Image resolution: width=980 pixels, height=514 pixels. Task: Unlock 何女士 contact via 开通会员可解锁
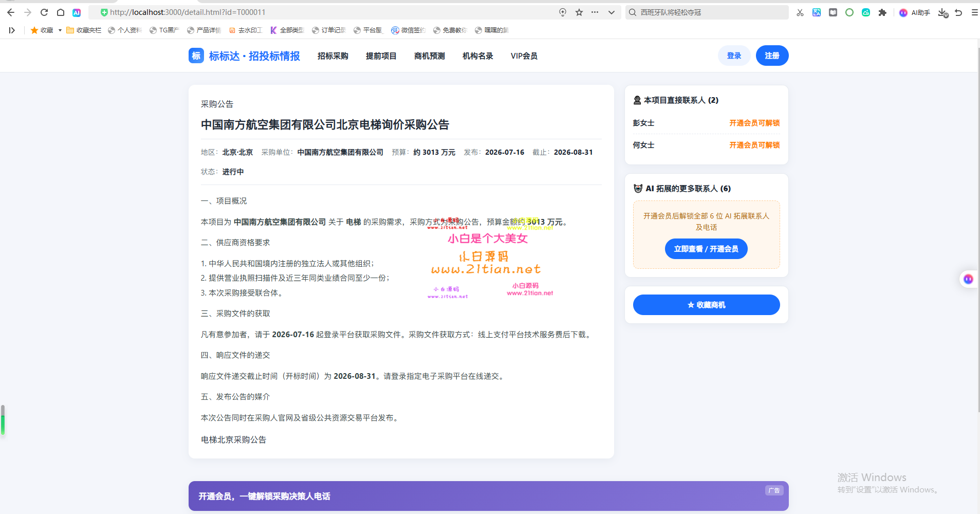point(754,145)
